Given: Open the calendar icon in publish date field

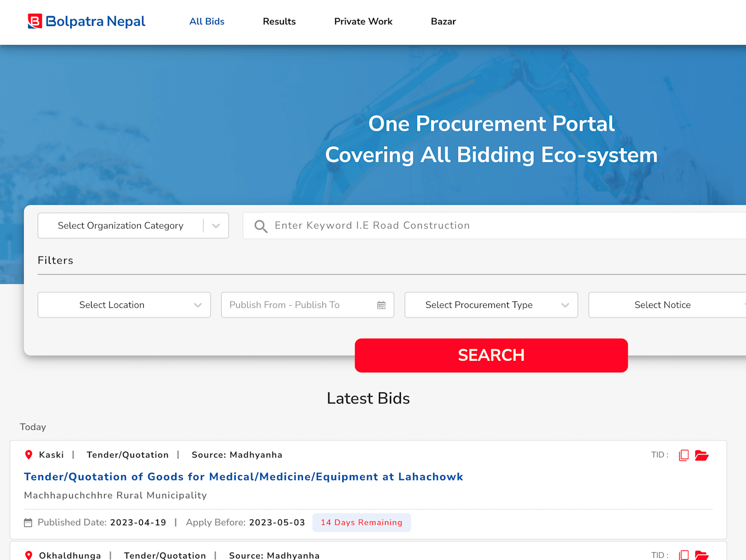Looking at the screenshot, I should coord(381,305).
